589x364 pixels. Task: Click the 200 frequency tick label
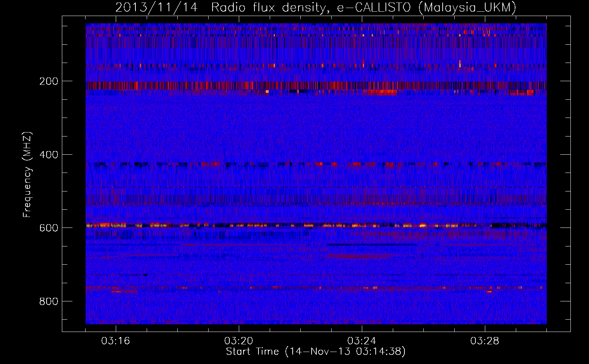(x=49, y=81)
